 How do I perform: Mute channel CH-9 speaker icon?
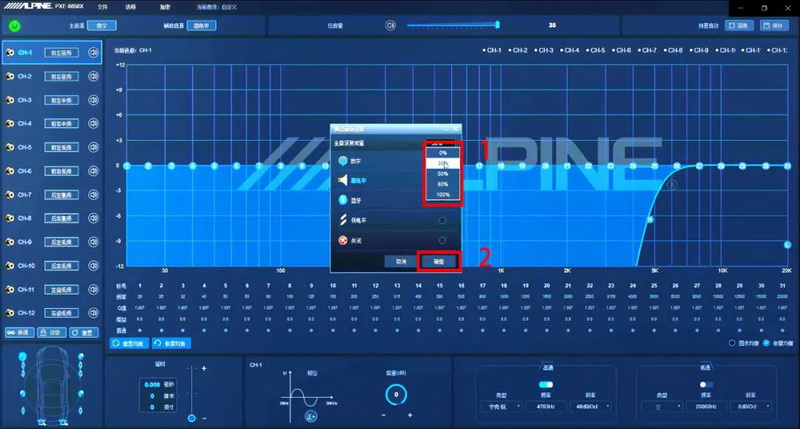tap(93, 242)
